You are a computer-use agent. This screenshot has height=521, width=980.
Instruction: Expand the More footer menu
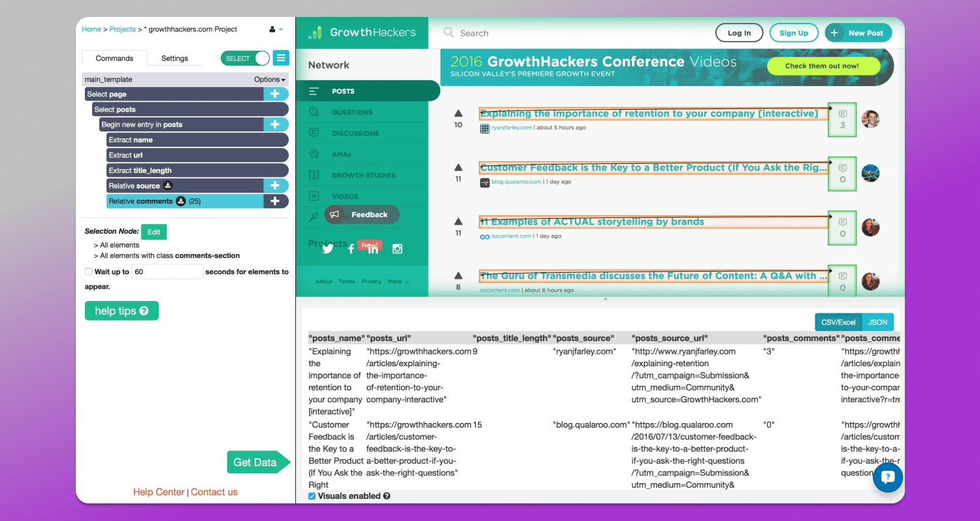tap(399, 281)
